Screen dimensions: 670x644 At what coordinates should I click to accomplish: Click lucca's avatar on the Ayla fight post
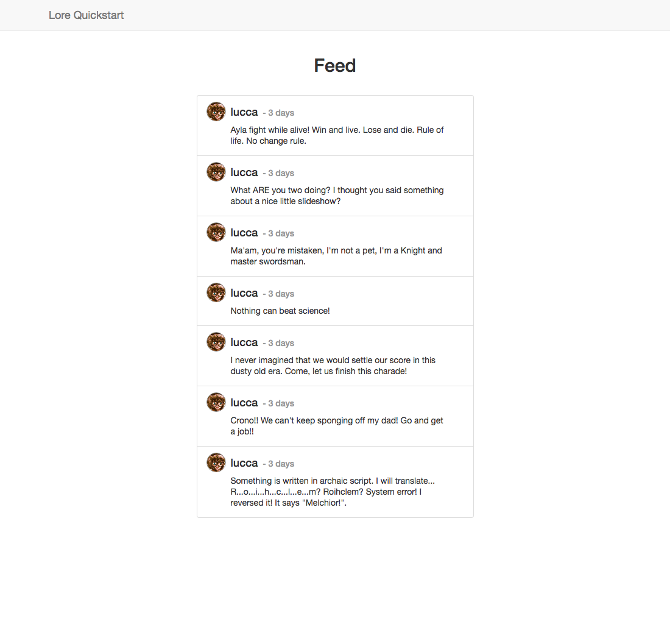coord(216,111)
